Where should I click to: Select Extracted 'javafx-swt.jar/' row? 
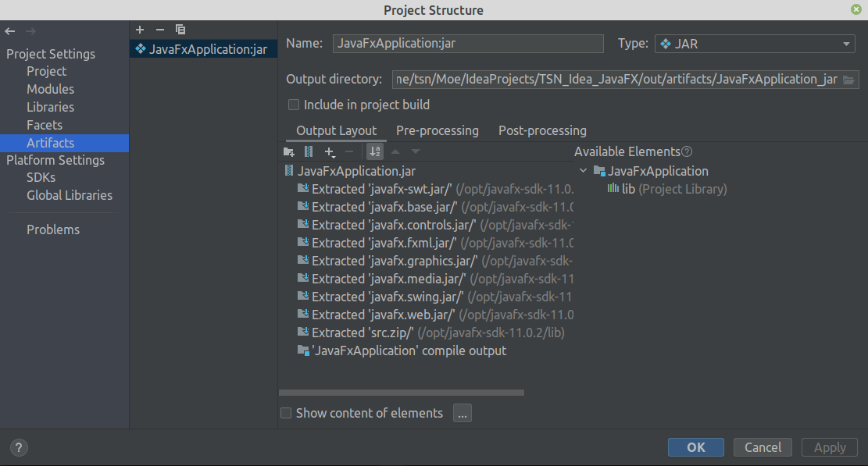pyautogui.click(x=427, y=189)
